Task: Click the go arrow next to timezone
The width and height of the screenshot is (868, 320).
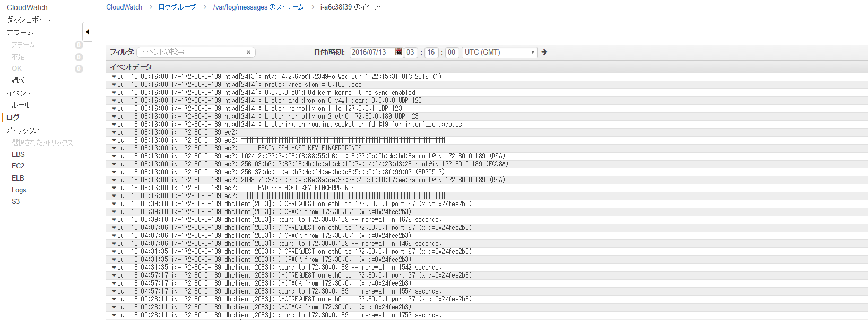Action: coord(544,52)
